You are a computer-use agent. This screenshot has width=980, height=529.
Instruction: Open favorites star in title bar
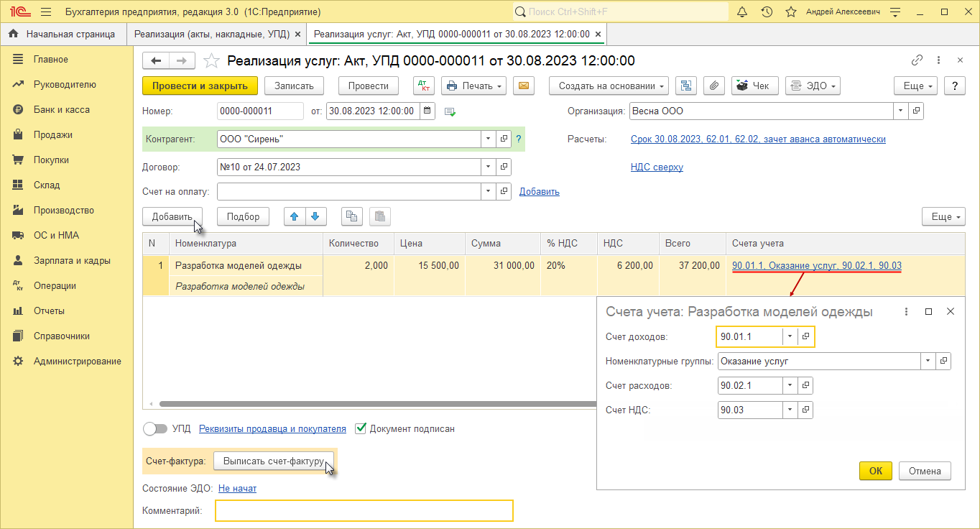791,12
